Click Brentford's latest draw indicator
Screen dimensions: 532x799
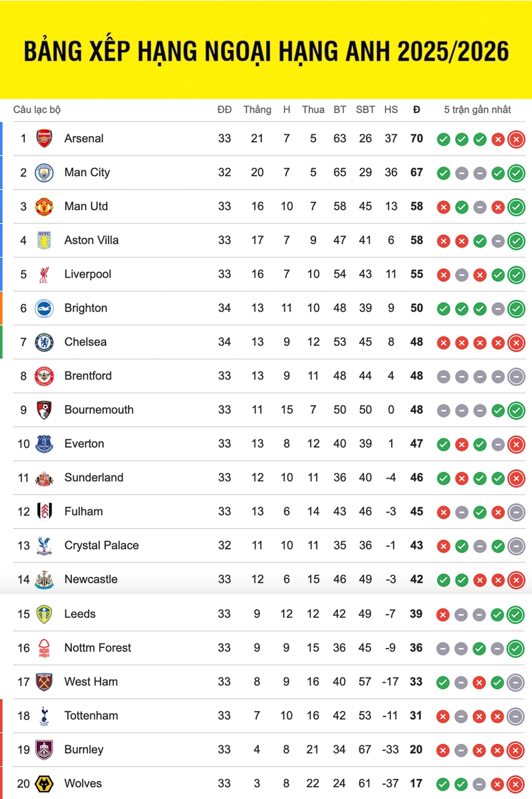[516, 376]
